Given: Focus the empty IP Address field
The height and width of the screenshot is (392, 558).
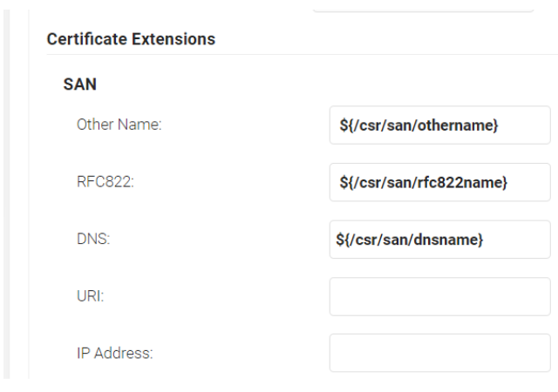Looking at the screenshot, I should [x=439, y=353].
